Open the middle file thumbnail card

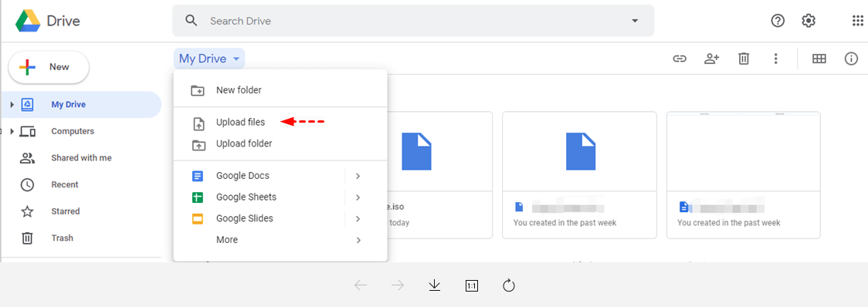point(580,175)
